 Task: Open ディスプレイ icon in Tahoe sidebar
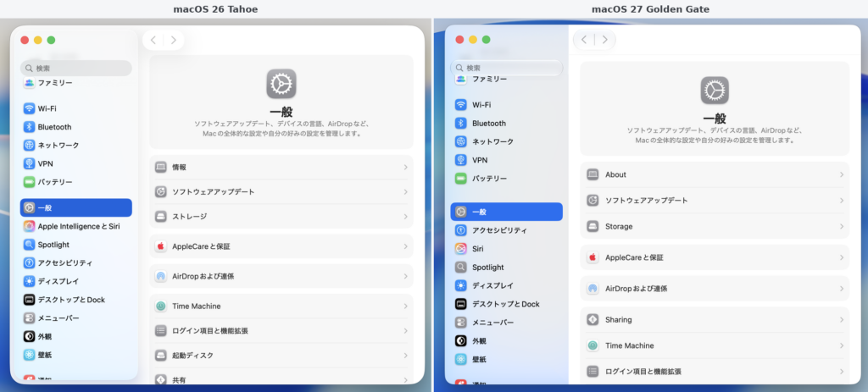click(x=30, y=281)
